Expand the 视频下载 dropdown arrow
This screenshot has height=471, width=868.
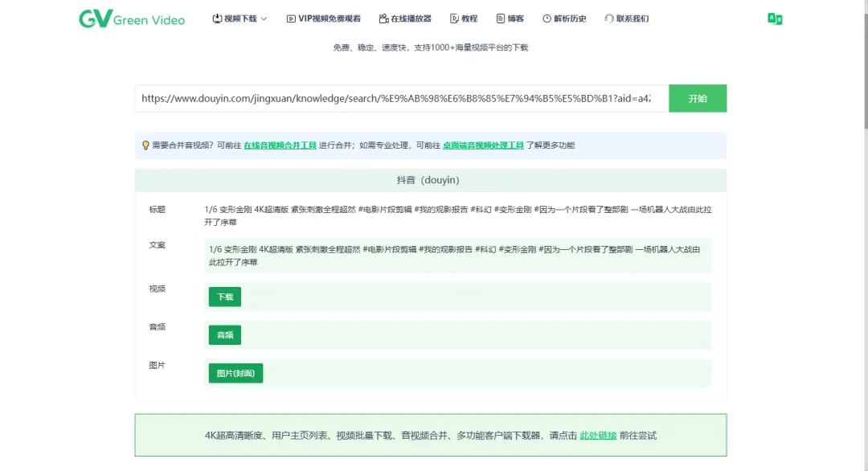click(x=264, y=18)
